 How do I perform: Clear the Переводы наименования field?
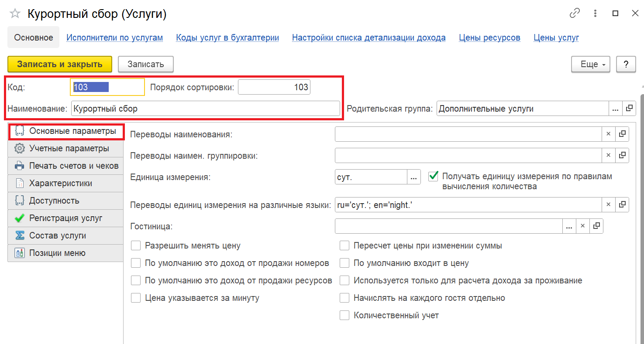[608, 134]
